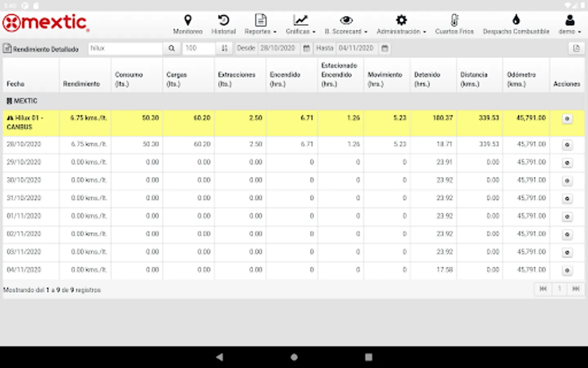Open the Hasta calendar picker icon
Image resolution: width=588 pixels, height=368 pixels.
[x=384, y=48]
